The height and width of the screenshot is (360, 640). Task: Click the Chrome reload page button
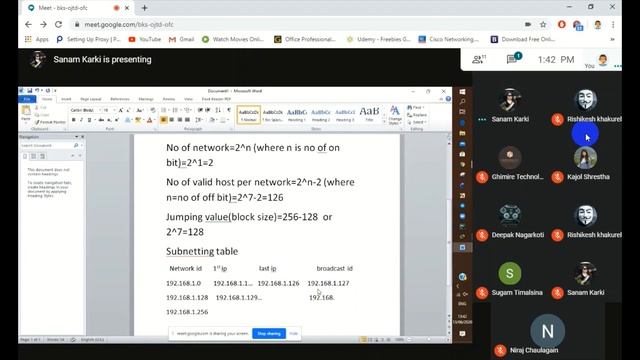pyautogui.click(x=58, y=24)
